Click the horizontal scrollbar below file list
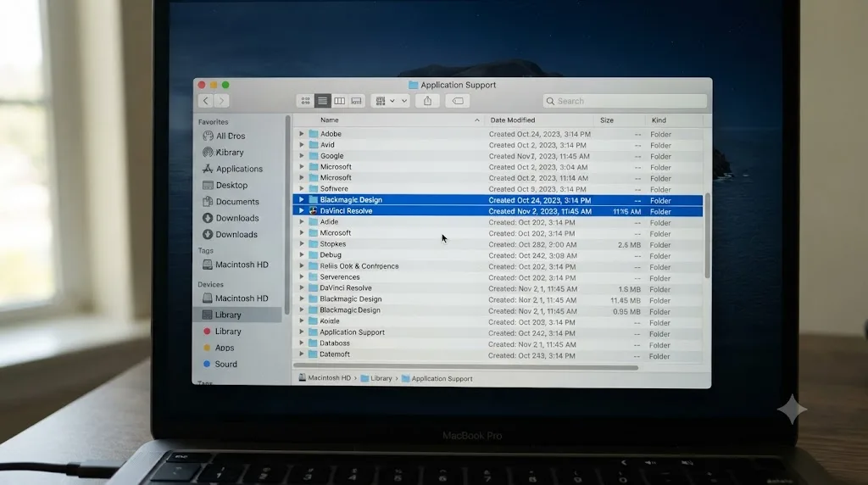The image size is (868, 485). (x=465, y=367)
